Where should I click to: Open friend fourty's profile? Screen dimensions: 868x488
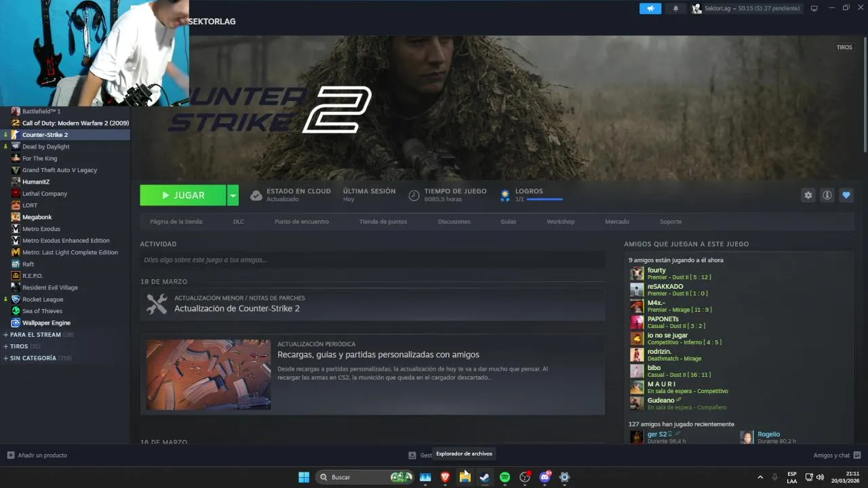(656, 270)
